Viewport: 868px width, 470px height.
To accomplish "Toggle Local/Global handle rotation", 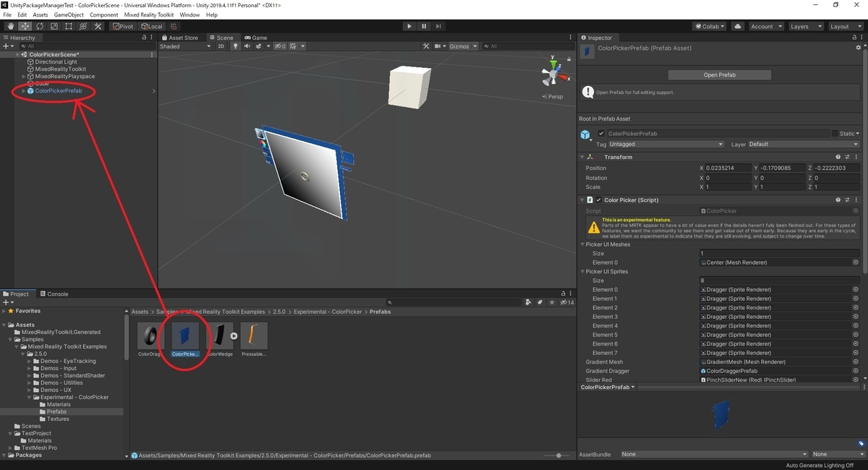I will click(x=150, y=27).
